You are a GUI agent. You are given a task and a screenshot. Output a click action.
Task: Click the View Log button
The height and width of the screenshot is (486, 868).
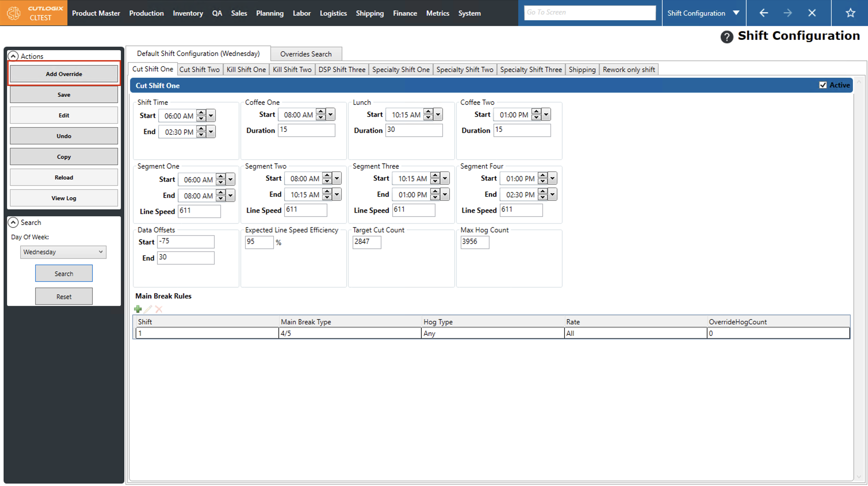point(64,198)
